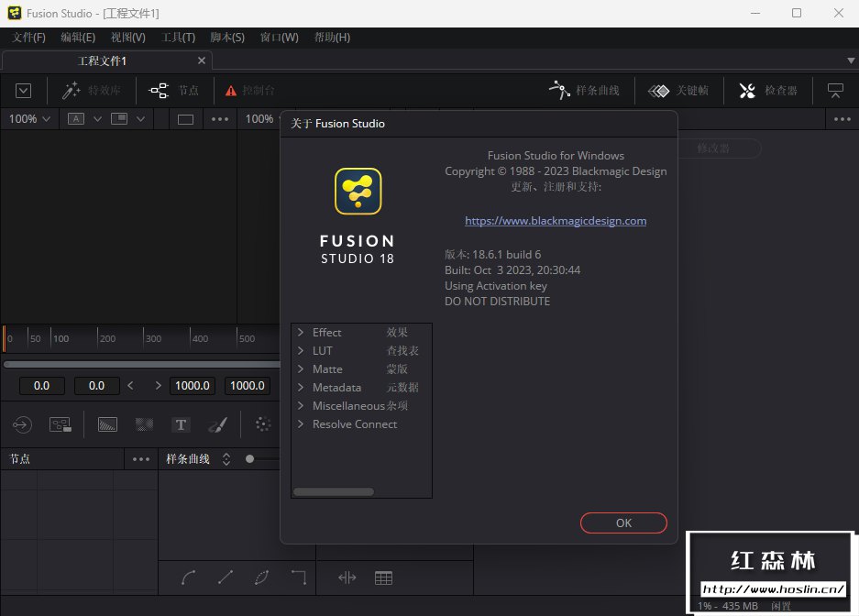Screen dimensions: 859x616
Task: Adjust the spline editor zoom slider handle
Action: 249,459
